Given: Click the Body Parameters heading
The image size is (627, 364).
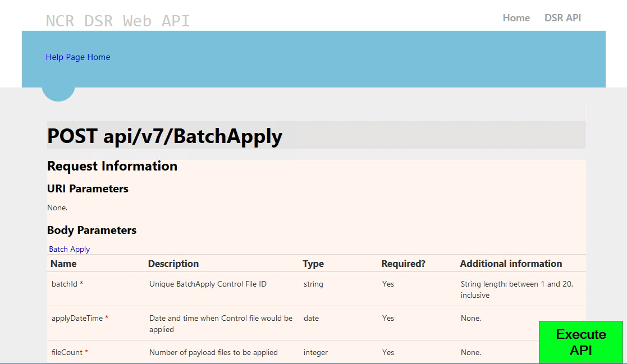Looking at the screenshot, I should pos(91,230).
